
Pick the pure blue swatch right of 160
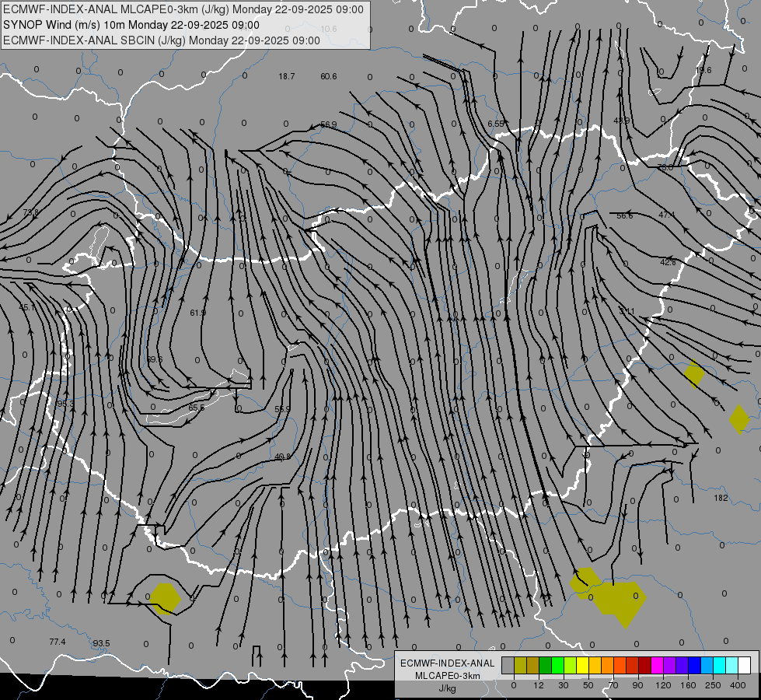point(695,665)
